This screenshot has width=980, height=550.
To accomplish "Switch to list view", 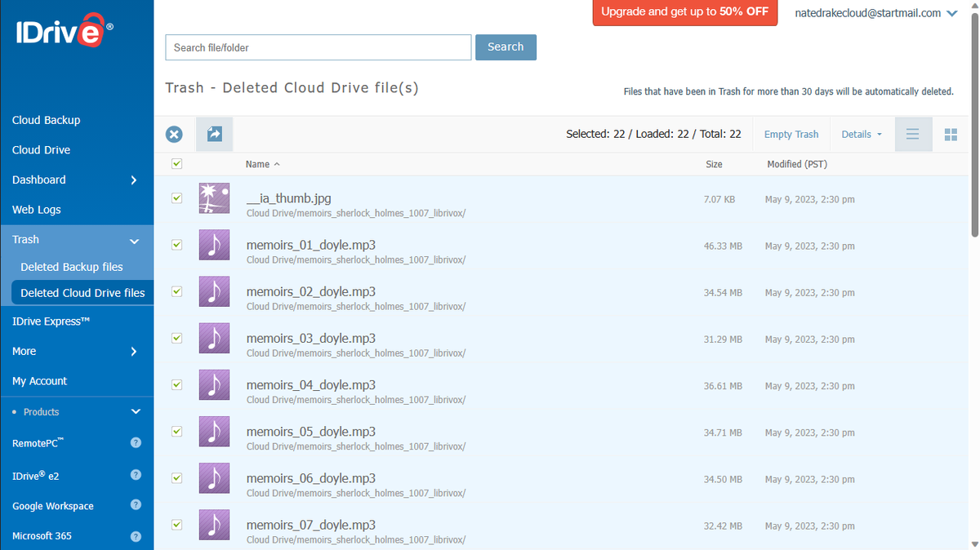I will click(x=912, y=134).
